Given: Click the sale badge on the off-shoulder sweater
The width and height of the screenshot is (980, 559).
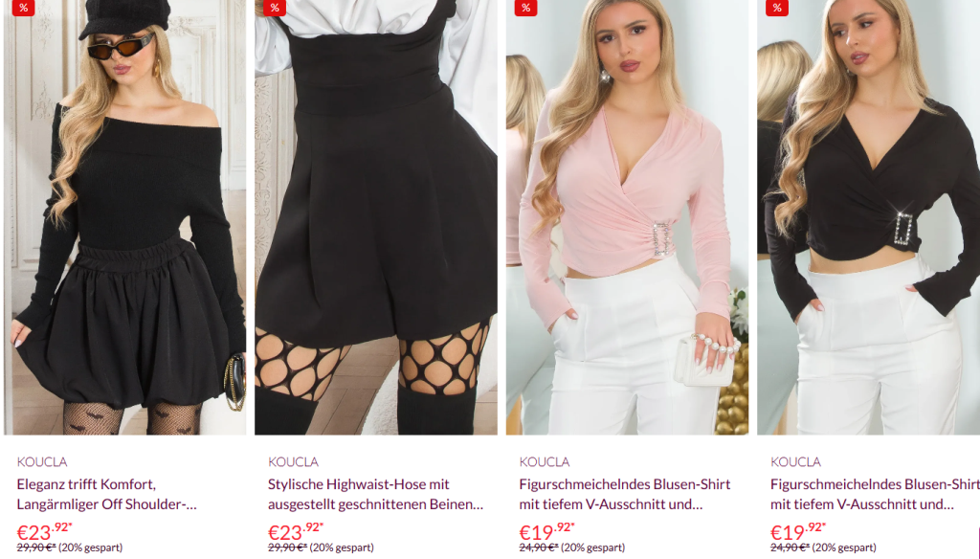Looking at the screenshot, I should [23, 8].
